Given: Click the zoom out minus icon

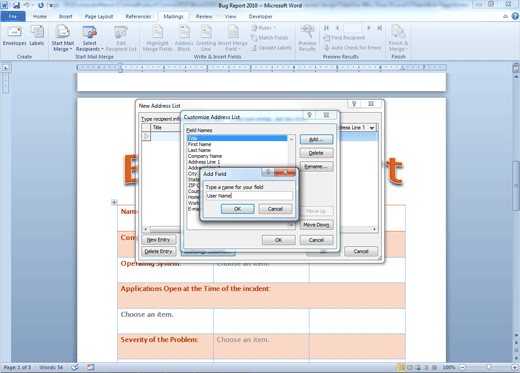Looking at the screenshot, I should [x=463, y=367].
